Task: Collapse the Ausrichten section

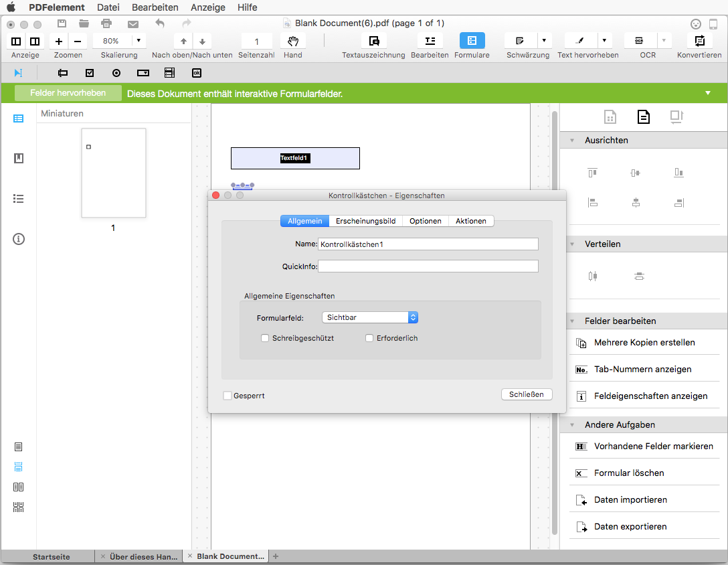Action: (x=572, y=141)
